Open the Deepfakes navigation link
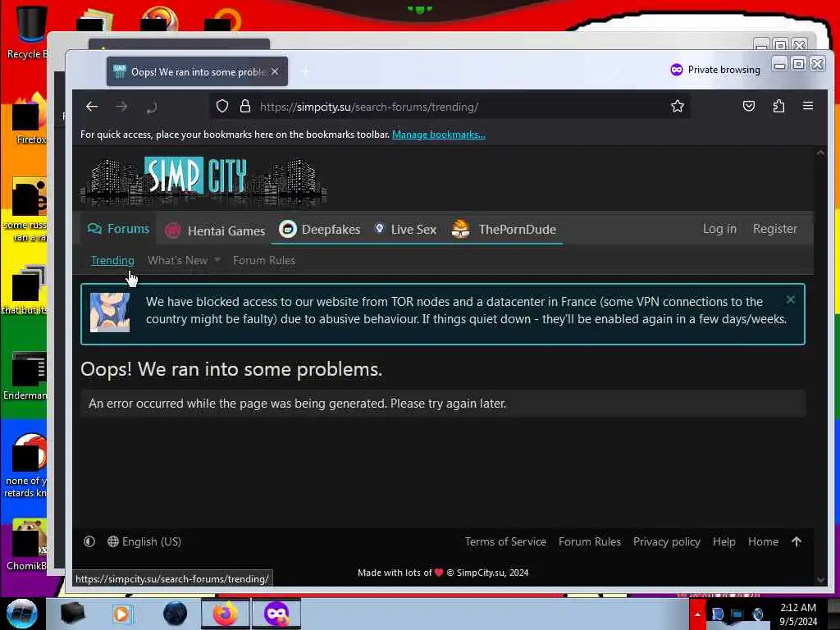This screenshot has width=840, height=630. (320, 230)
